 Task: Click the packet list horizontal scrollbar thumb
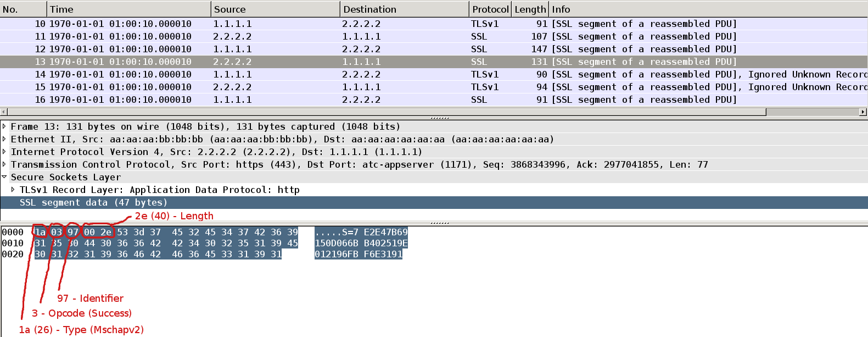[387, 112]
